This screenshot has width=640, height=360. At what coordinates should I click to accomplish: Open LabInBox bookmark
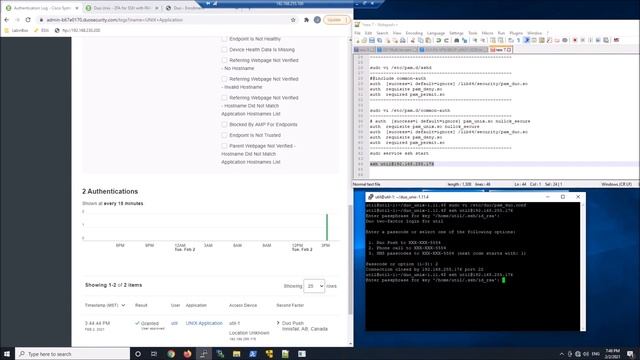(16, 30)
